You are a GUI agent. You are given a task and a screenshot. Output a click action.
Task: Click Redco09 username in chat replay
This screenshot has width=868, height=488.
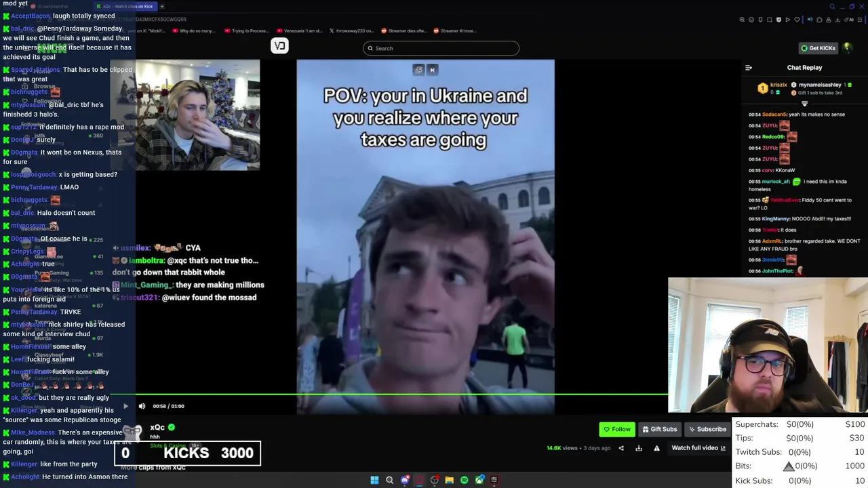(773, 137)
